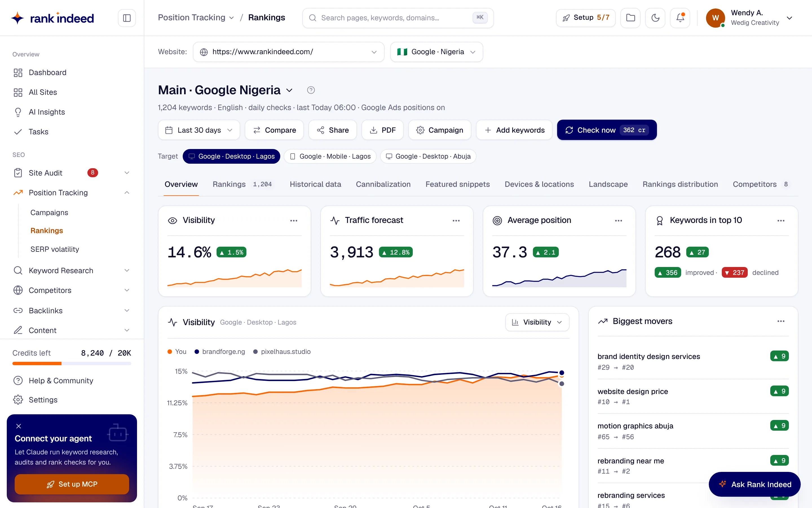Viewport: 812px width, 508px height.
Task: Click the Check now button
Action: click(607, 130)
